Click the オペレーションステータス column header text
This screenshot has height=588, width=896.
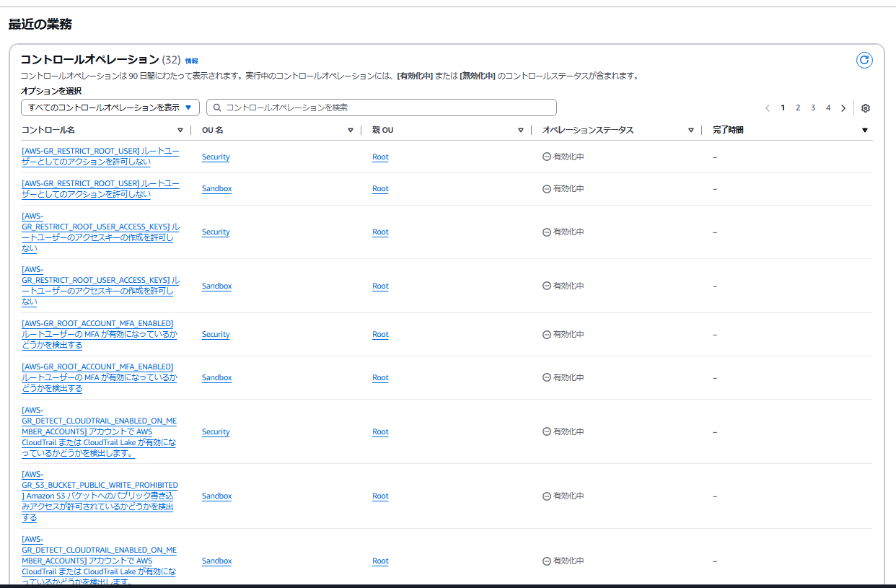pyautogui.click(x=588, y=131)
